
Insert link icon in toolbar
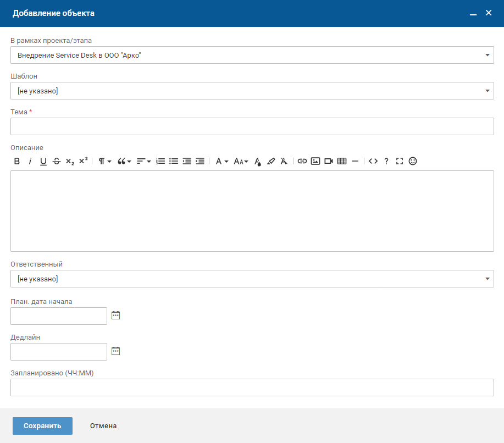pyautogui.click(x=302, y=161)
